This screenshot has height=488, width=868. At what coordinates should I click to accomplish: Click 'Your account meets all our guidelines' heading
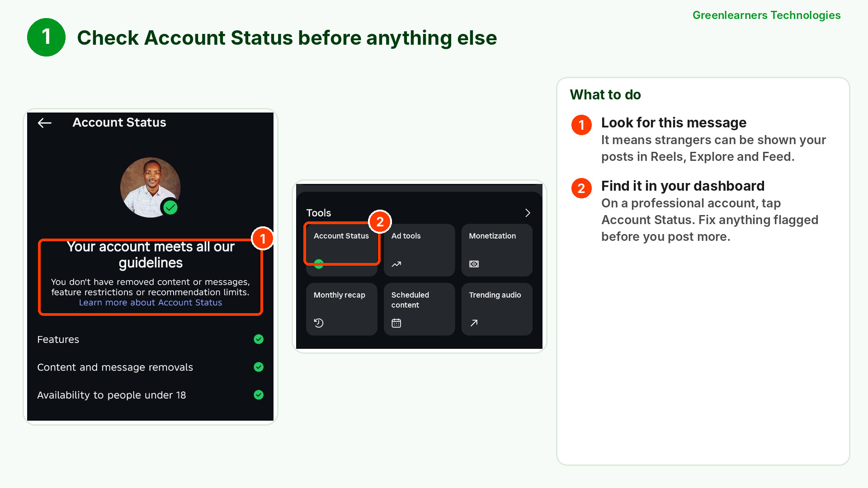coord(151,255)
